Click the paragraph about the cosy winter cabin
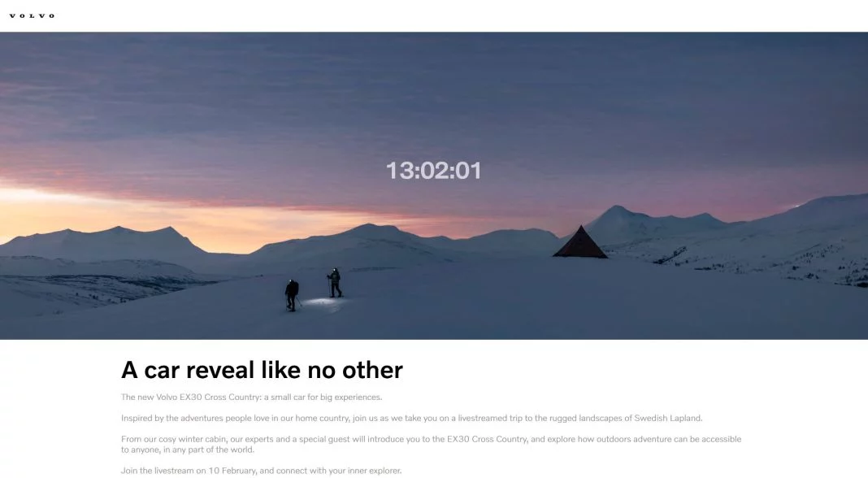 click(432, 444)
